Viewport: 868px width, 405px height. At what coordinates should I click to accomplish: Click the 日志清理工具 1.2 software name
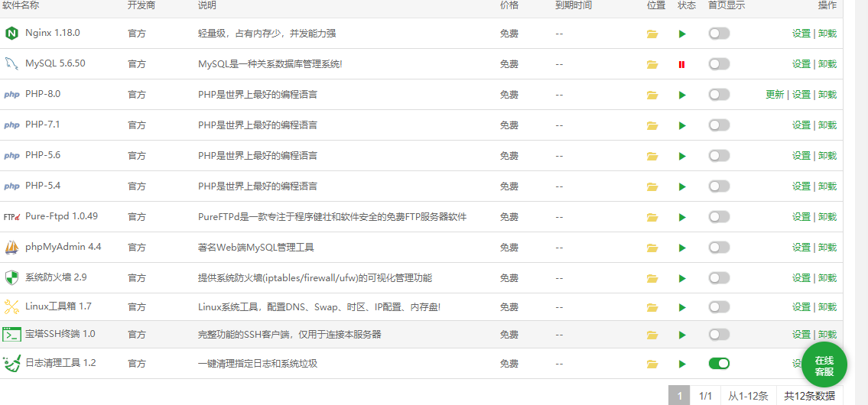click(x=61, y=364)
